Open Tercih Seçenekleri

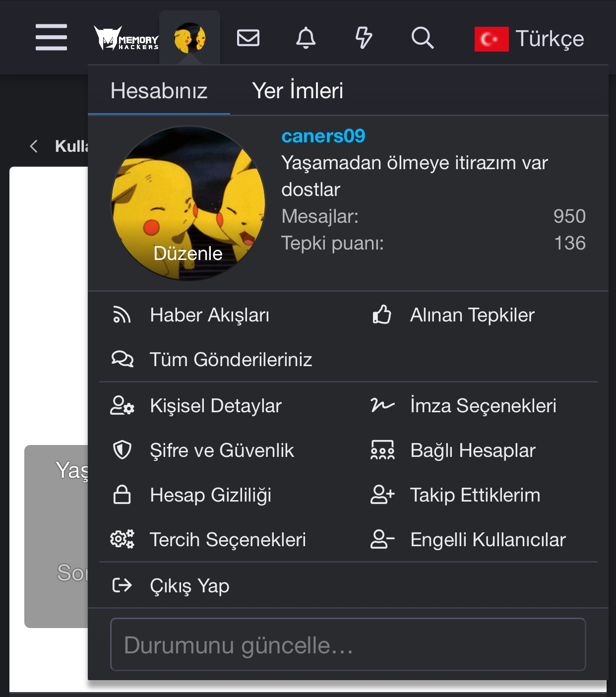[228, 540]
